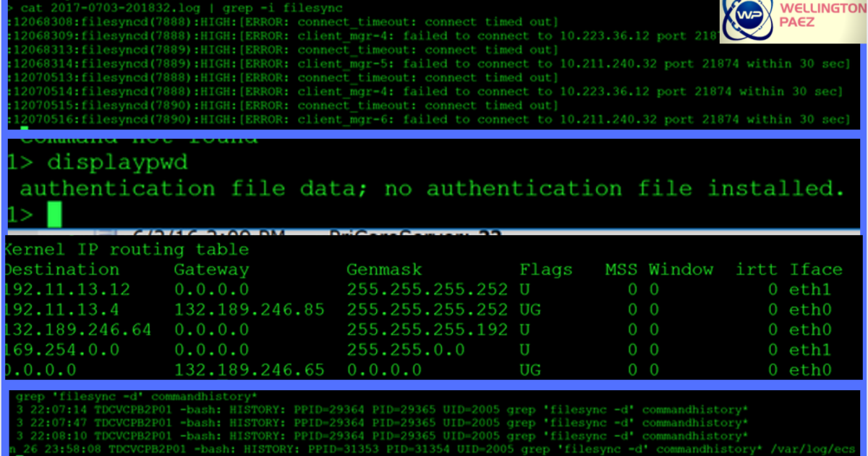Select gateway 132.189.246.85
Screen dimensions: 868x456
[x=249, y=310]
